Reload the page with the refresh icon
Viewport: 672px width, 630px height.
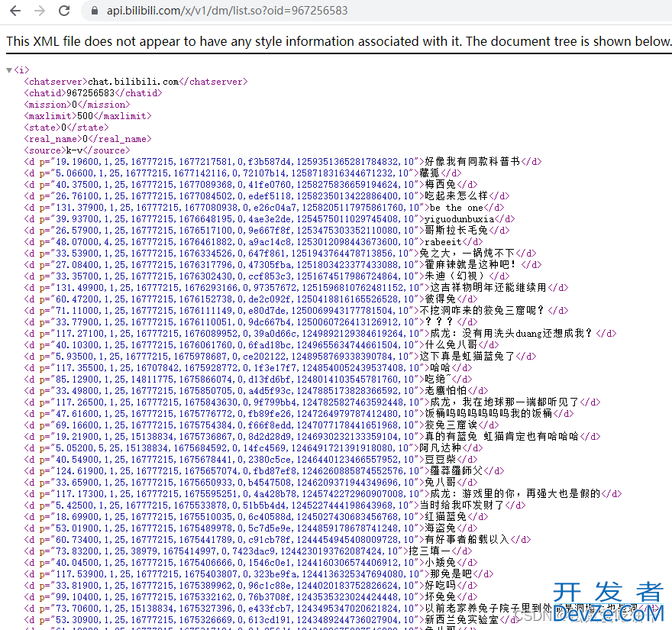pos(64,11)
